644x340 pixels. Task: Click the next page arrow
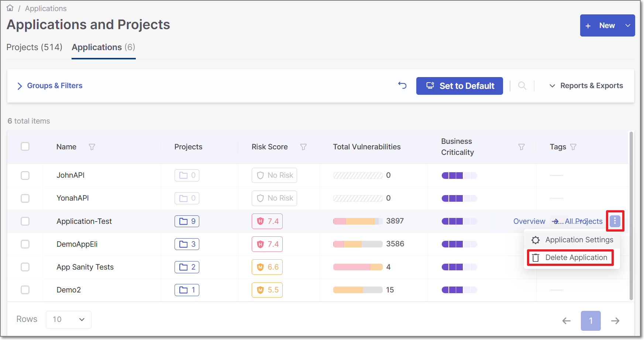coord(615,320)
